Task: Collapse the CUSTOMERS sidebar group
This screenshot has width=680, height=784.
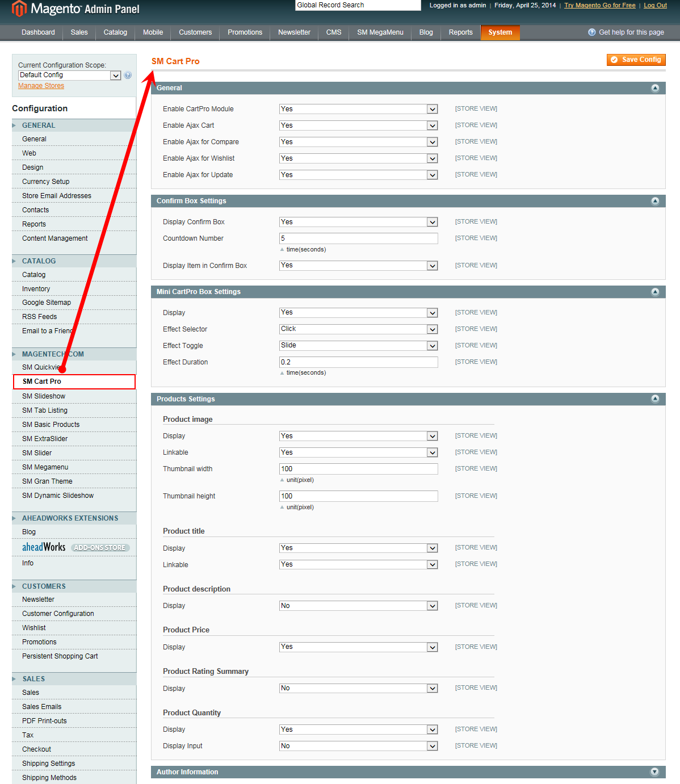Action: point(74,586)
